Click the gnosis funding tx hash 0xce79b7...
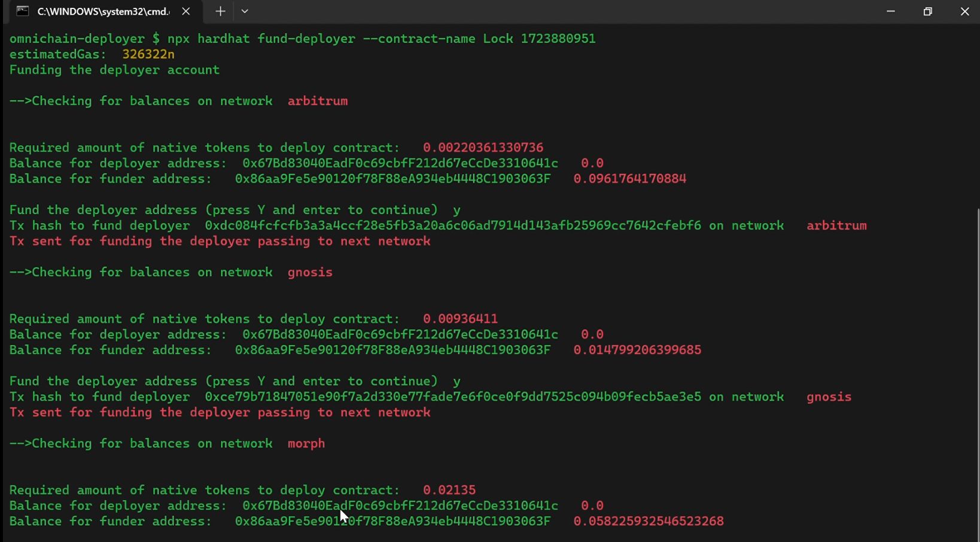 coord(453,397)
